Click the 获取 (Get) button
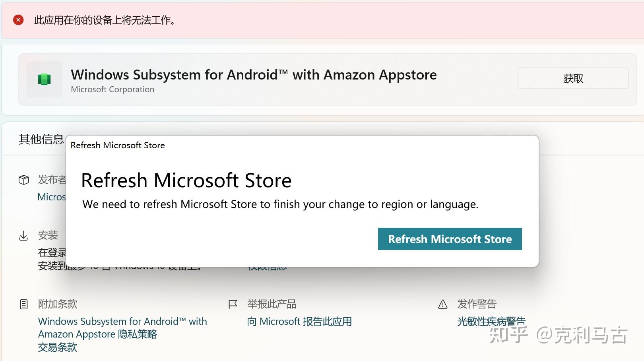Image resolution: width=644 pixels, height=361 pixels. click(x=573, y=78)
